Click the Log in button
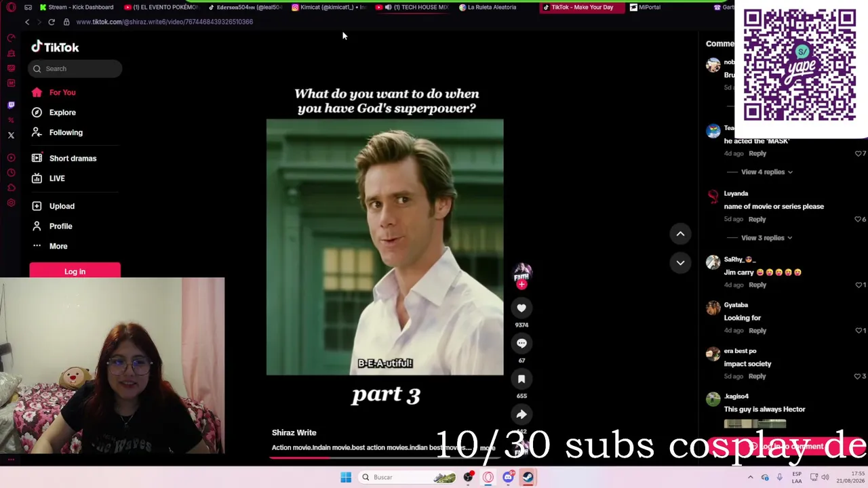Screen dimensions: 868x488 (75, 271)
